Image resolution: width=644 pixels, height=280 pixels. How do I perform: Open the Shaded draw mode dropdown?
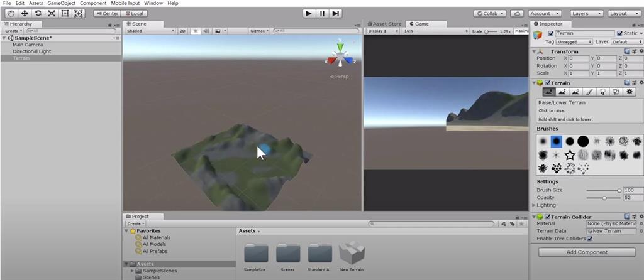[x=150, y=31]
